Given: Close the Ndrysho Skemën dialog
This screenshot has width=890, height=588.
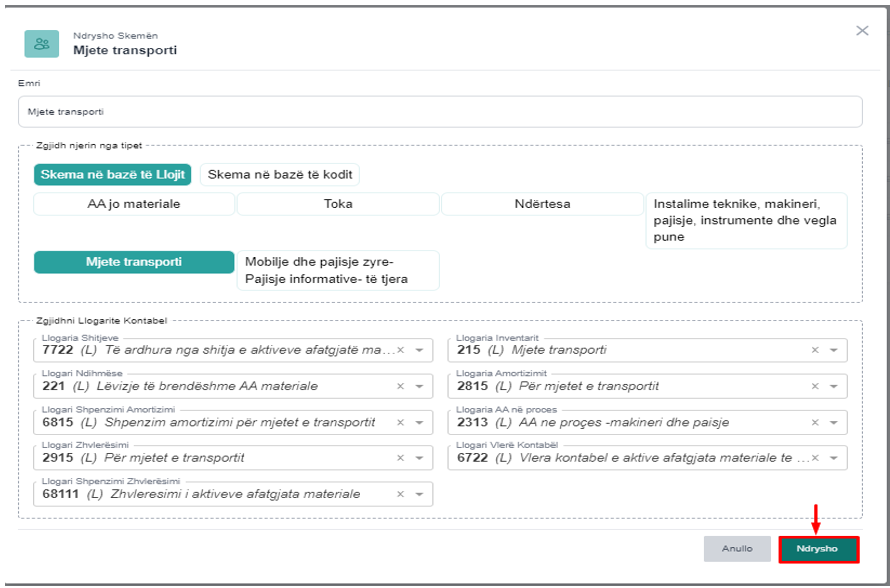Looking at the screenshot, I should tap(862, 31).
